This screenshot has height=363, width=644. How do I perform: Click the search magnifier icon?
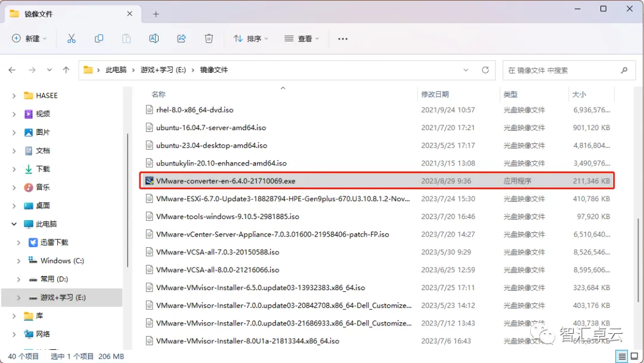(624, 70)
